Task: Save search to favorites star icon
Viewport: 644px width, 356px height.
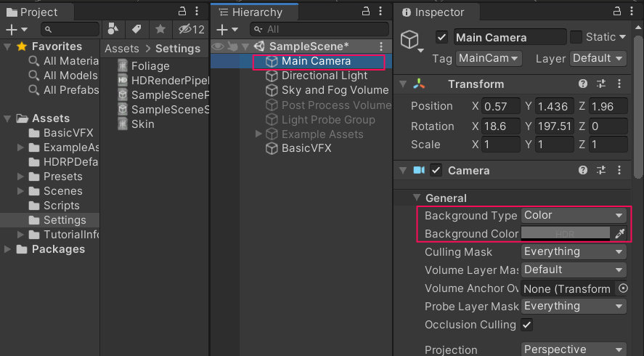Action: (x=160, y=29)
